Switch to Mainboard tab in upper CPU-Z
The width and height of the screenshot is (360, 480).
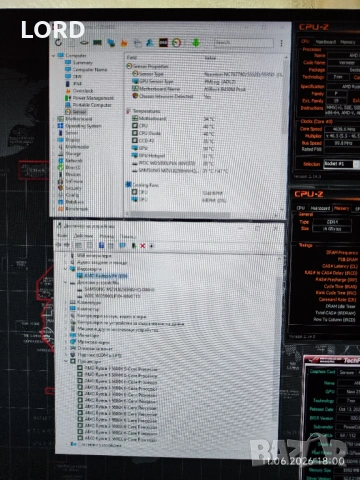coord(326,42)
